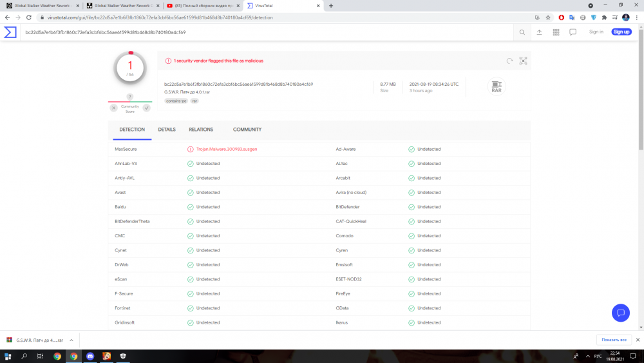Click the Sign up button
The width and height of the screenshot is (644, 363).
click(621, 32)
